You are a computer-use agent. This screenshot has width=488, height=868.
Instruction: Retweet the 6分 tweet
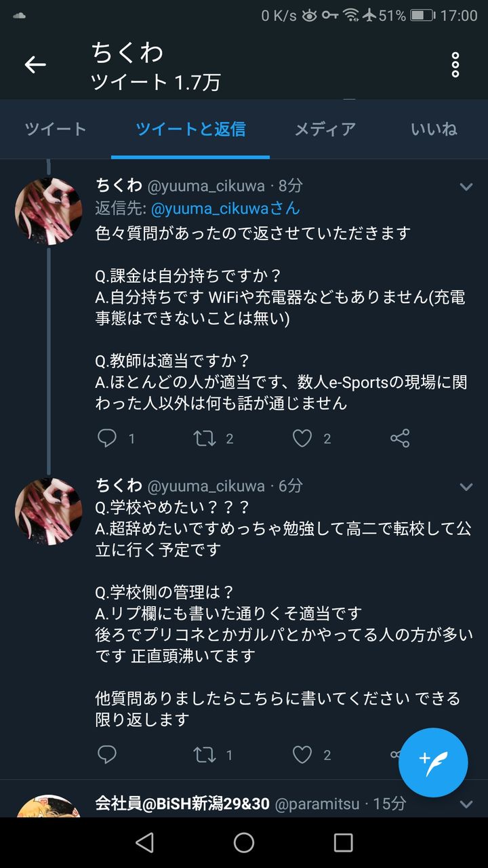(205, 754)
